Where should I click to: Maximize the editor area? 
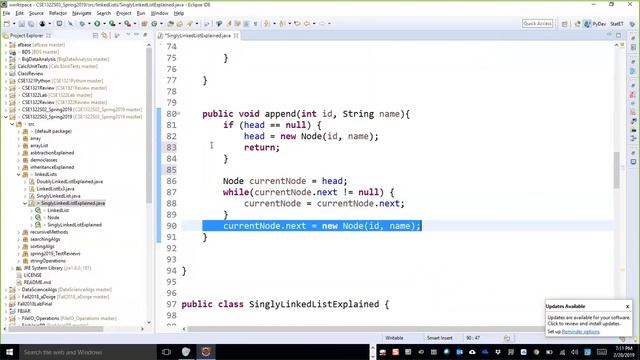pos(618,36)
